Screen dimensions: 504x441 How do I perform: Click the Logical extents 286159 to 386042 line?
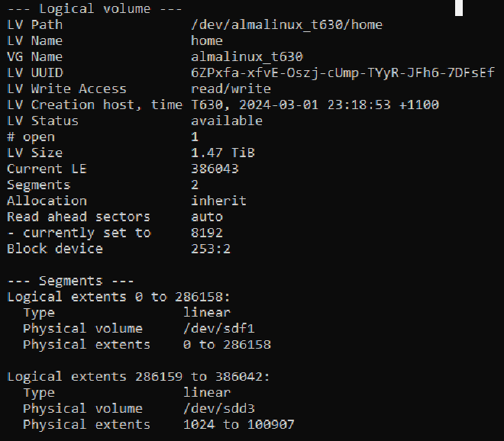pyautogui.click(x=138, y=377)
